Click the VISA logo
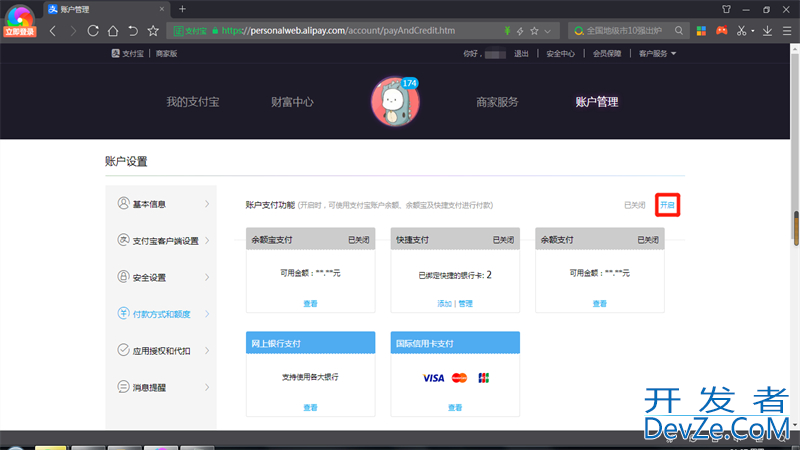This screenshot has width=800, height=450. 434,378
